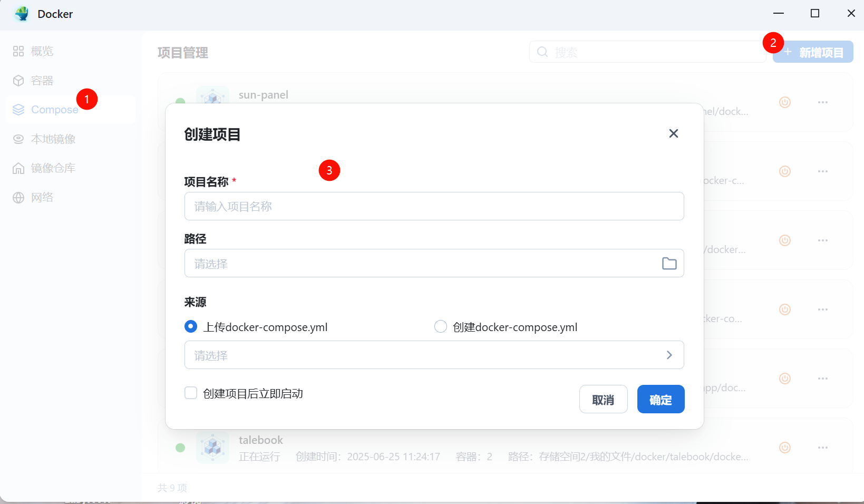
Task: Click power icon in ker-co... row
Action: 785,309
